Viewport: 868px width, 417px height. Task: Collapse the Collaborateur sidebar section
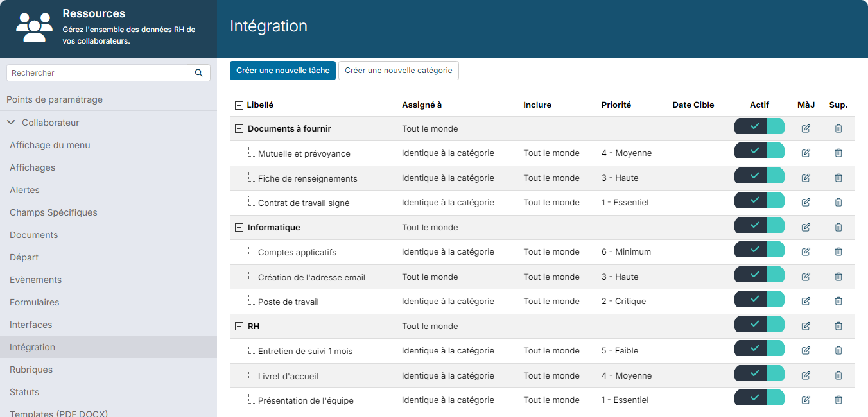coord(11,122)
